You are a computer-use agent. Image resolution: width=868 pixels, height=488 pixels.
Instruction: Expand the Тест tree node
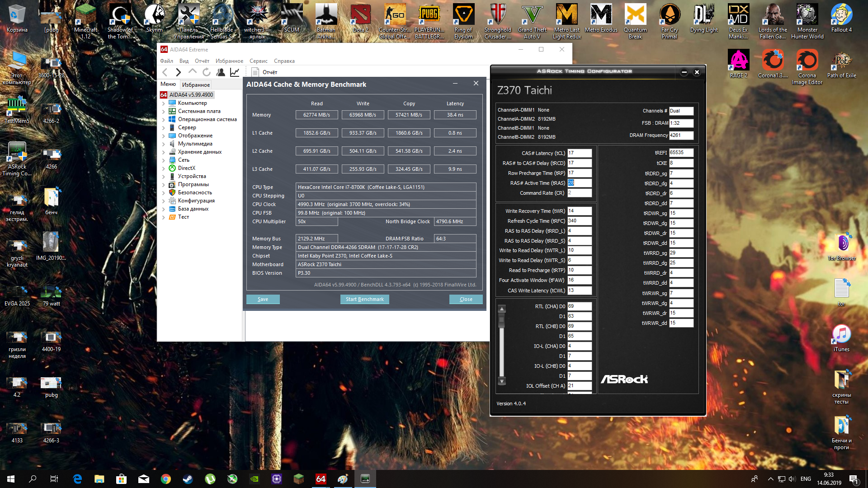[164, 217]
